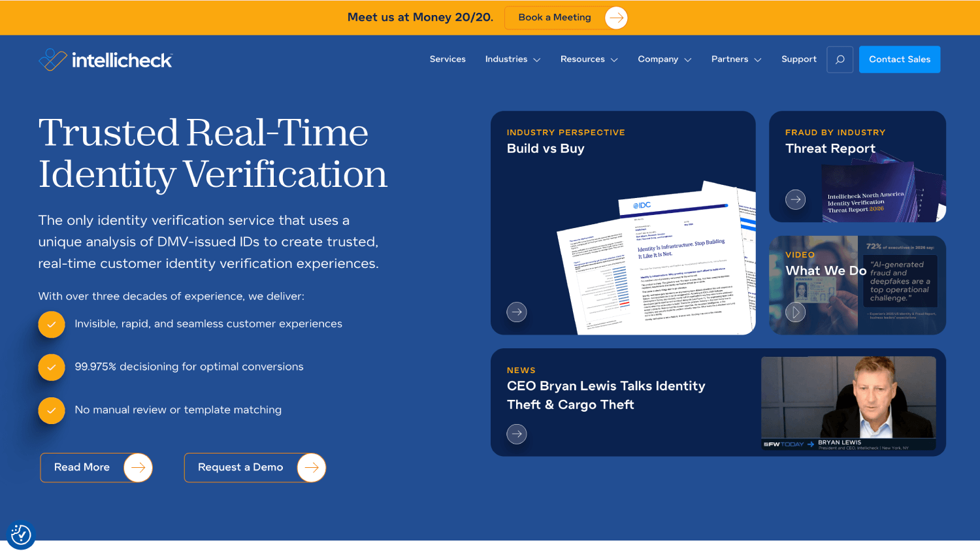Open the What We Do video title

click(x=826, y=271)
